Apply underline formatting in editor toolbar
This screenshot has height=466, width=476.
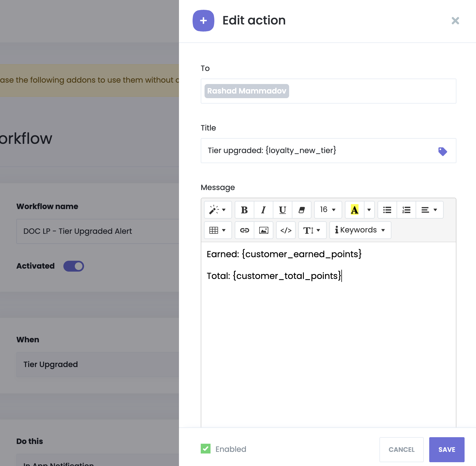pos(282,210)
